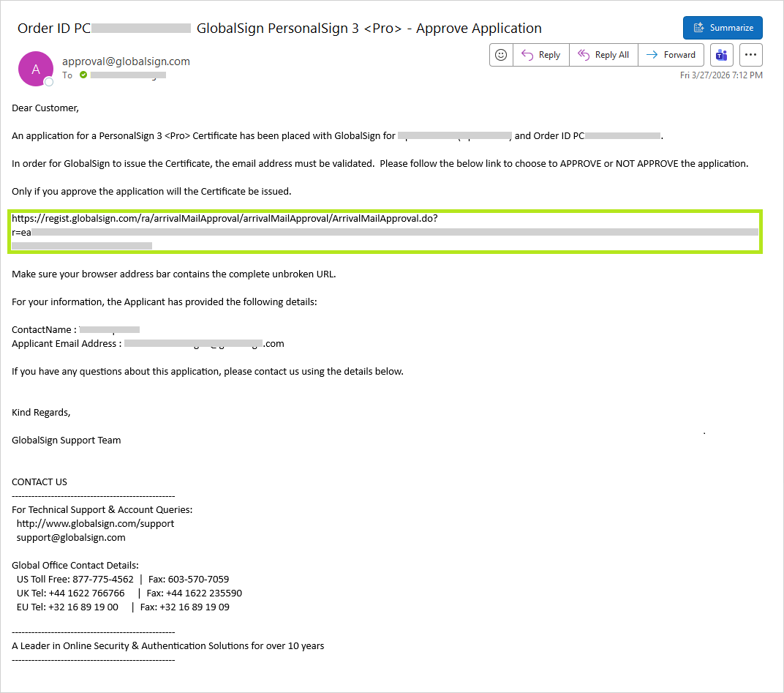Click the email subject line

pos(279,29)
